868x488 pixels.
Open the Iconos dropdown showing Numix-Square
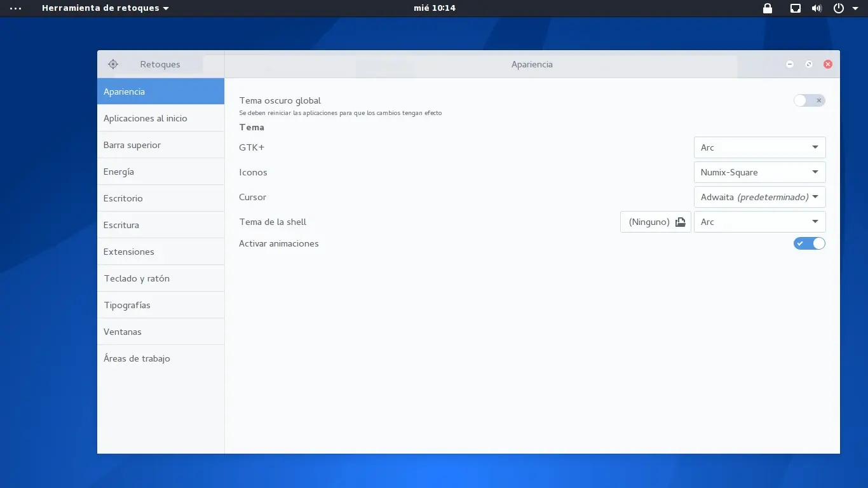[x=760, y=172]
